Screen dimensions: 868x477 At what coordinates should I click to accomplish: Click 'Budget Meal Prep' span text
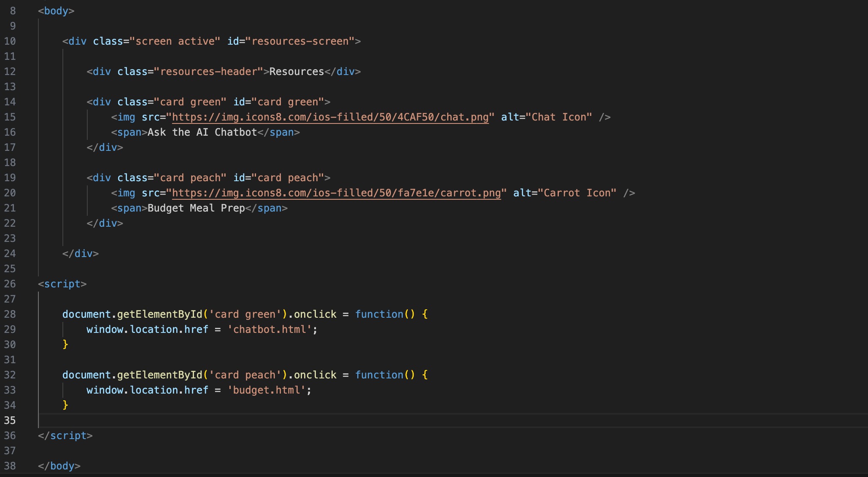(196, 208)
